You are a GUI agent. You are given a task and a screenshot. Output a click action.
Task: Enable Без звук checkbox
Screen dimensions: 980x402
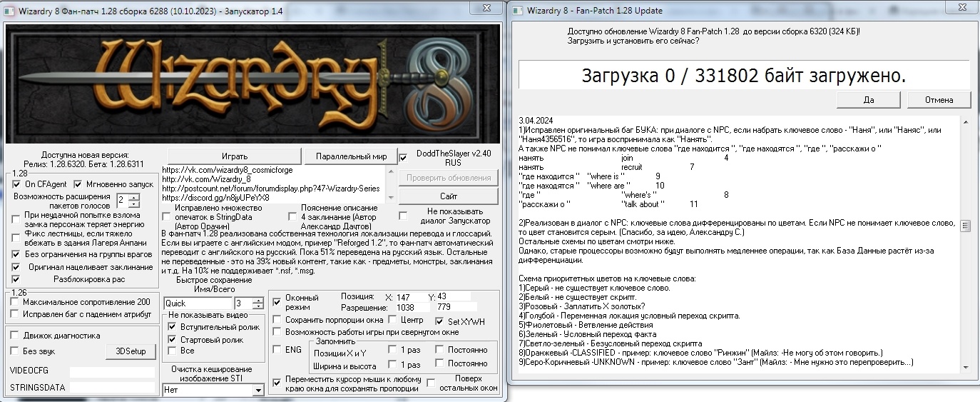point(15,351)
